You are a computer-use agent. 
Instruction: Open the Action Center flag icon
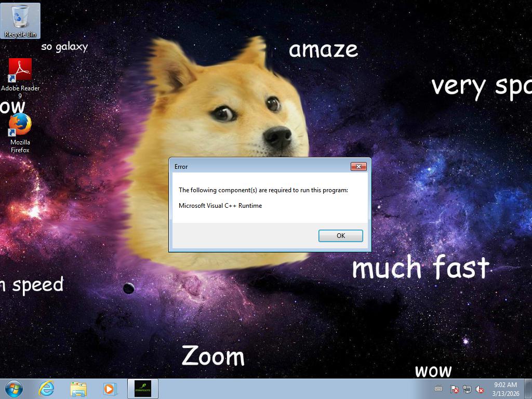(454, 389)
